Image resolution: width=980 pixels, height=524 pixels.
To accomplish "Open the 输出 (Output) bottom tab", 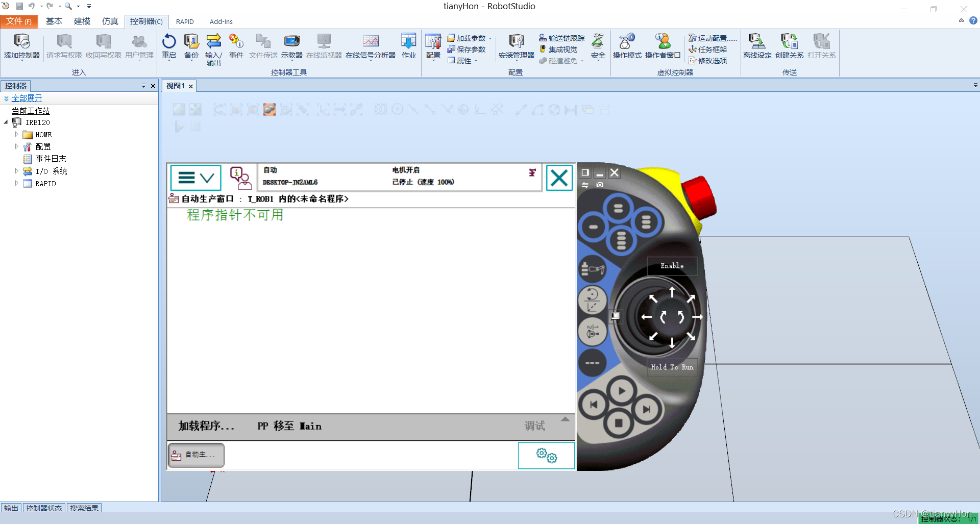I will pyautogui.click(x=11, y=508).
